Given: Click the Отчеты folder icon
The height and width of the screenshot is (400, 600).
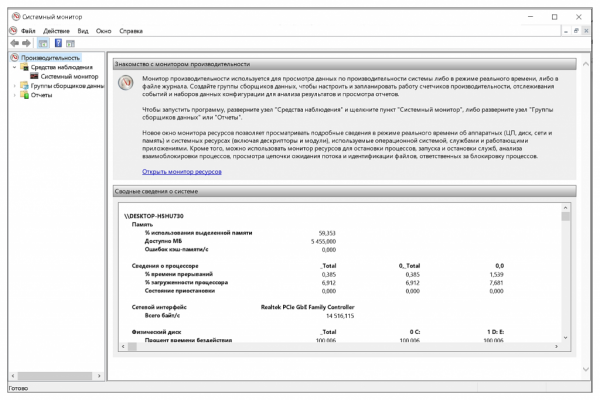Looking at the screenshot, I should click(24, 95).
